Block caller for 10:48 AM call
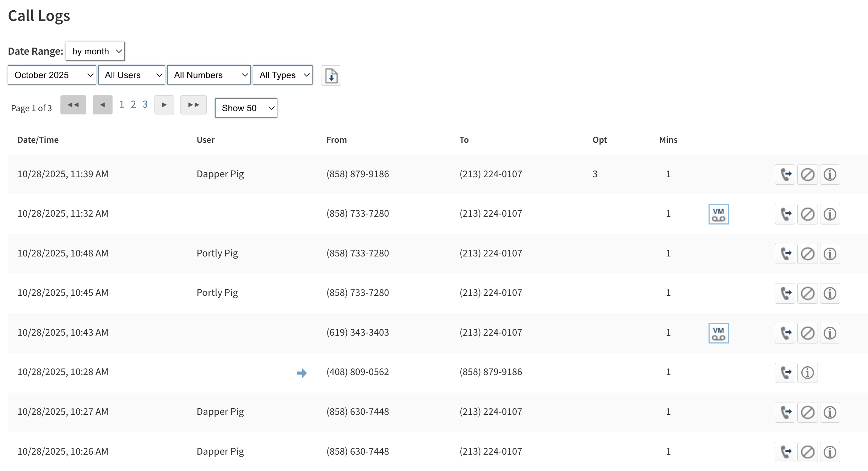 click(x=807, y=254)
